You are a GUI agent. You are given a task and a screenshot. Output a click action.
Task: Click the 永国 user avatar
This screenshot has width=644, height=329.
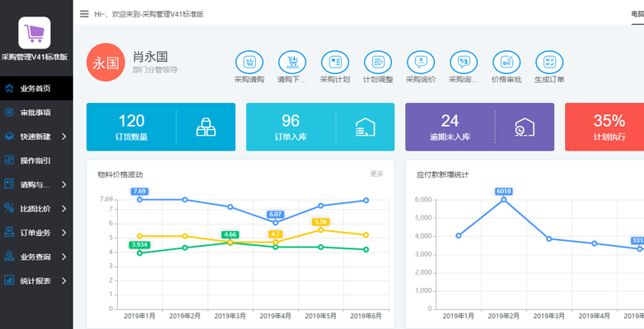(x=104, y=63)
